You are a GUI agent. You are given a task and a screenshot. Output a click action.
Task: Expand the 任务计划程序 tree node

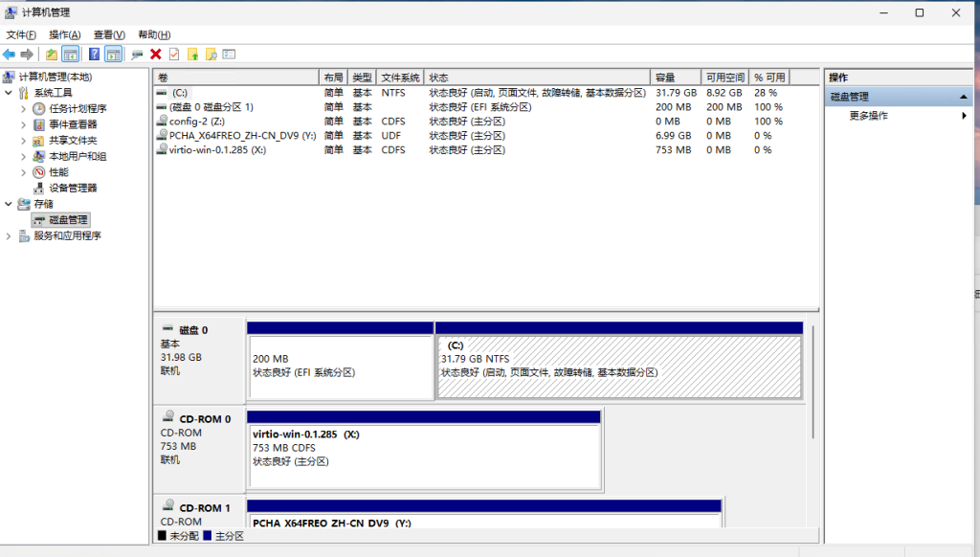pyautogui.click(x=25, y=109)
